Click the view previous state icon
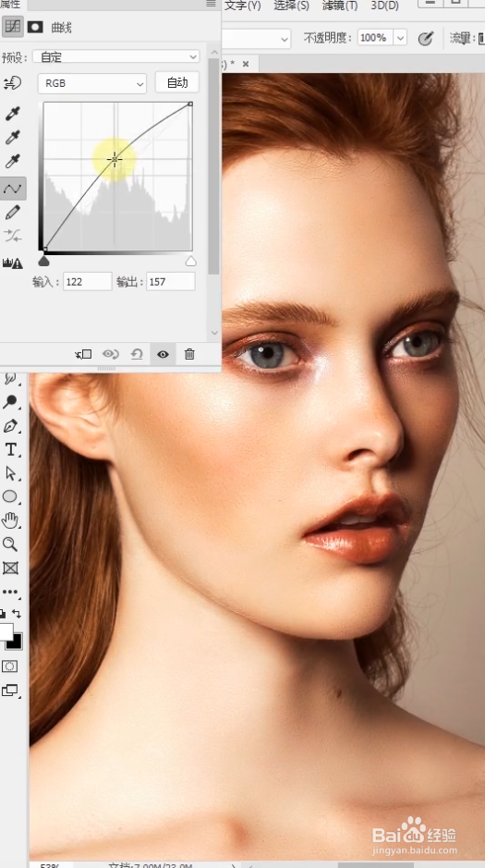Viewport: 485px width, 868px height. coord(111,354)
